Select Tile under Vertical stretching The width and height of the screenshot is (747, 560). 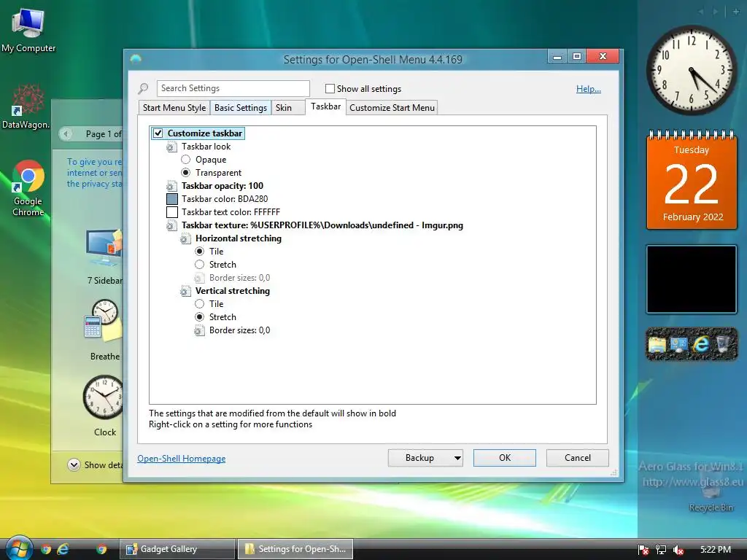click(200, 304)
